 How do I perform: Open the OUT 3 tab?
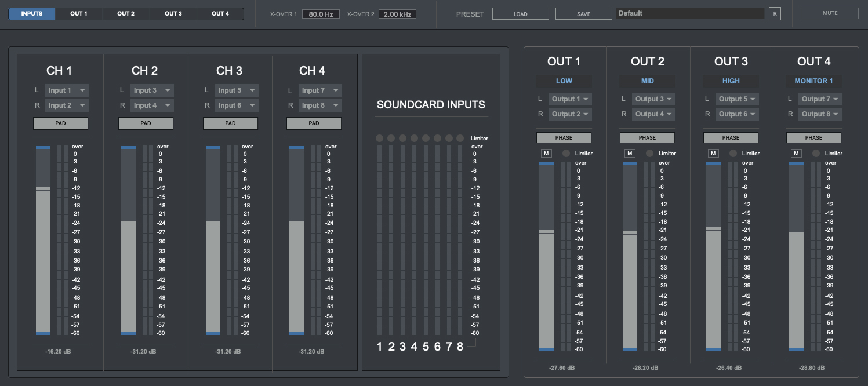click(173, 13)
